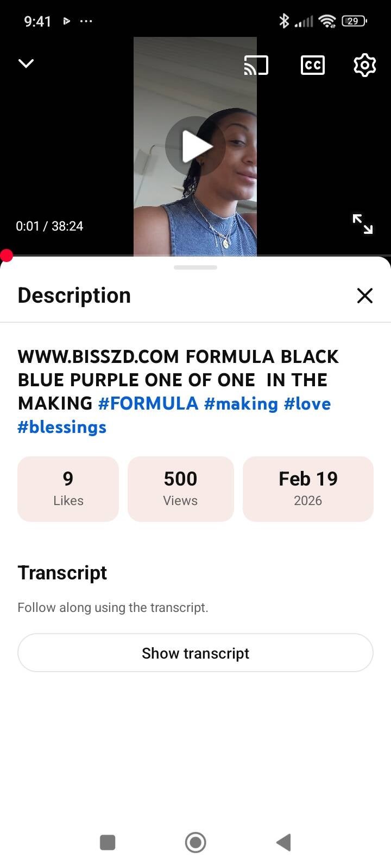Close the Description panel
Image resolution: width=391 pixels, height=868 pixels.
click(364, 296)
